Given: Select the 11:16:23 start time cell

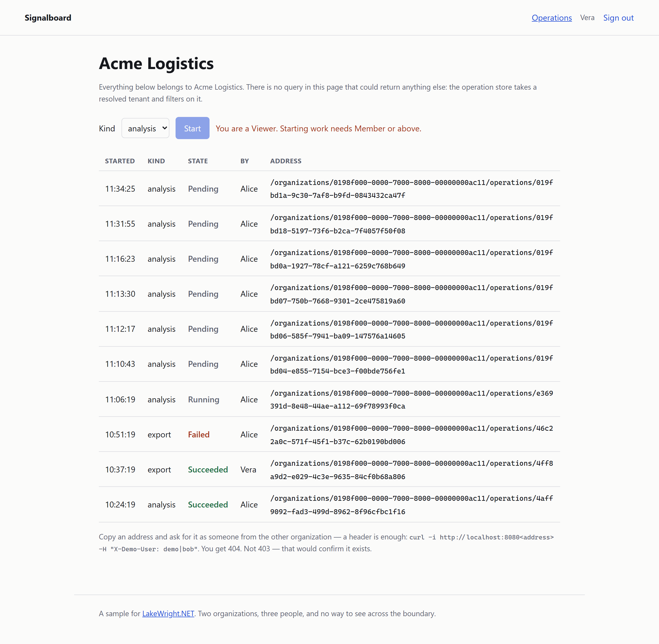Looking at the screenshot, I should point(120,259).
